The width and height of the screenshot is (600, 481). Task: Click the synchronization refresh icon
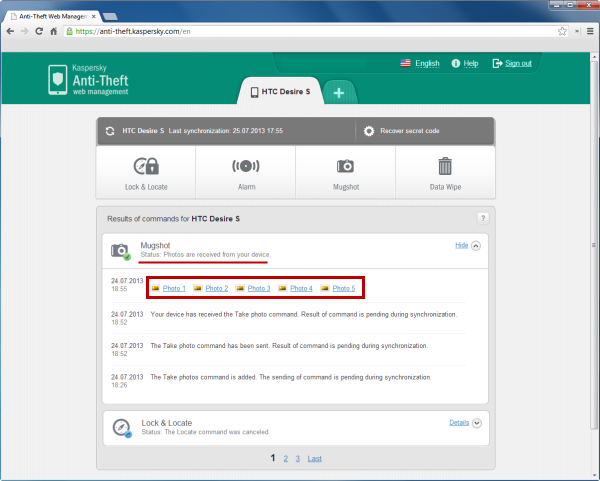[x=110, y=131]
